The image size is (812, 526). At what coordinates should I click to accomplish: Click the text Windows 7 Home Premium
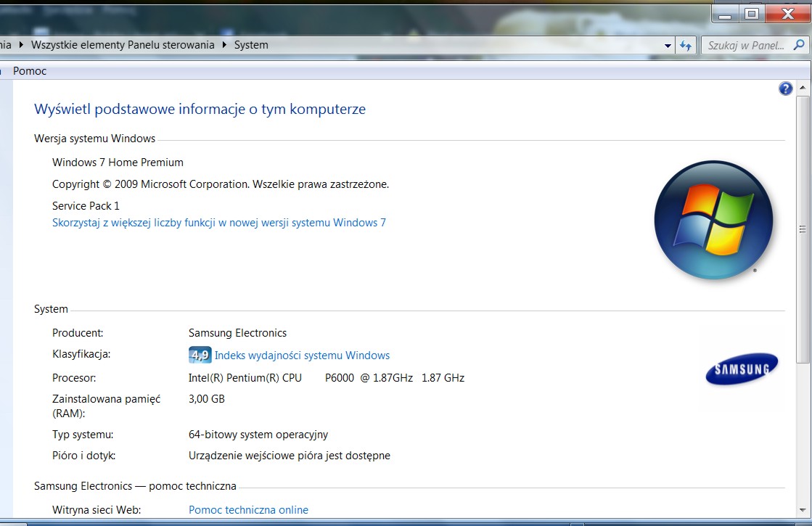pos(118,162)
